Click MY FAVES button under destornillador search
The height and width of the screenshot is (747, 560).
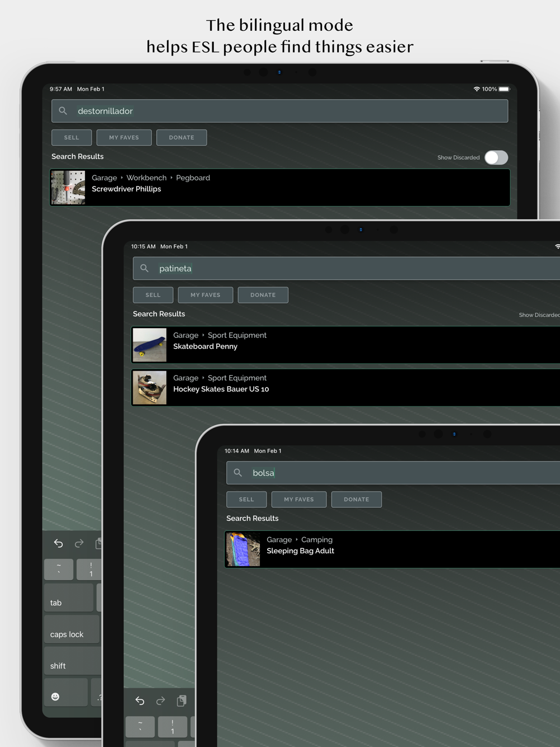(x=124, y=138)
